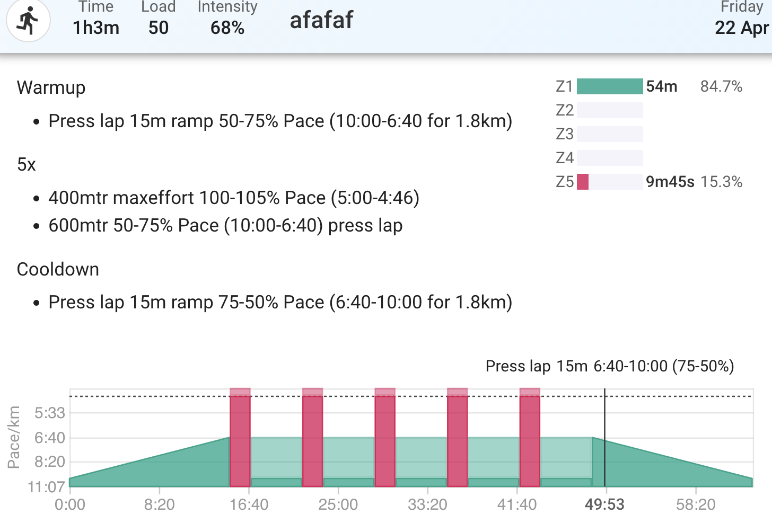Image resolution: width=772 pixels, height=532 pixels.
Task: Click the empty Z4 zone bar
Action: click(610, 158)
